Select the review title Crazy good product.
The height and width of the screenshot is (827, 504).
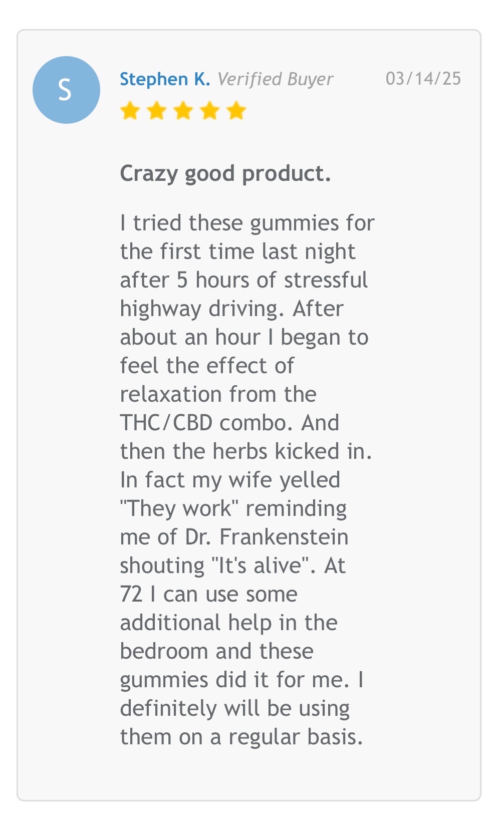[x=225, y=174]
